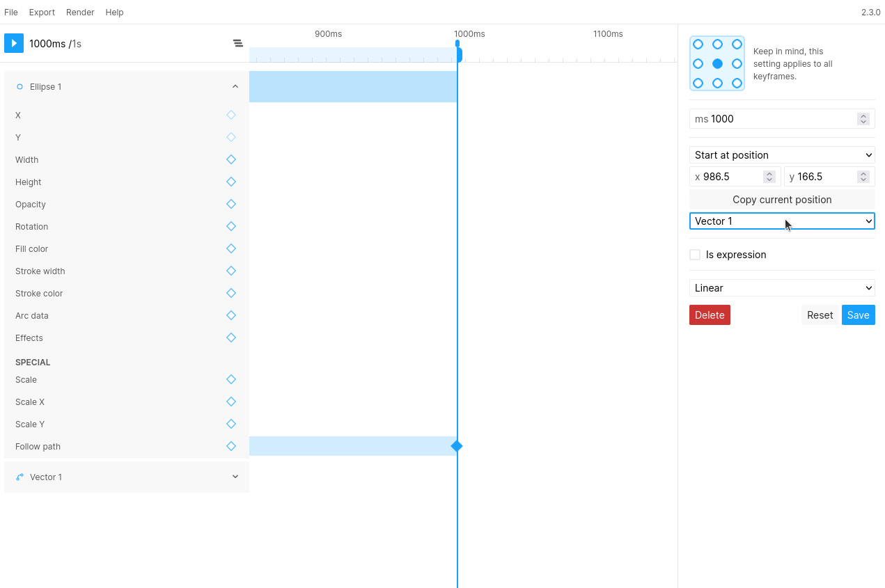Focus the ms 1000 time input field
The image size is (885, 588).
[x=782, y=119]
